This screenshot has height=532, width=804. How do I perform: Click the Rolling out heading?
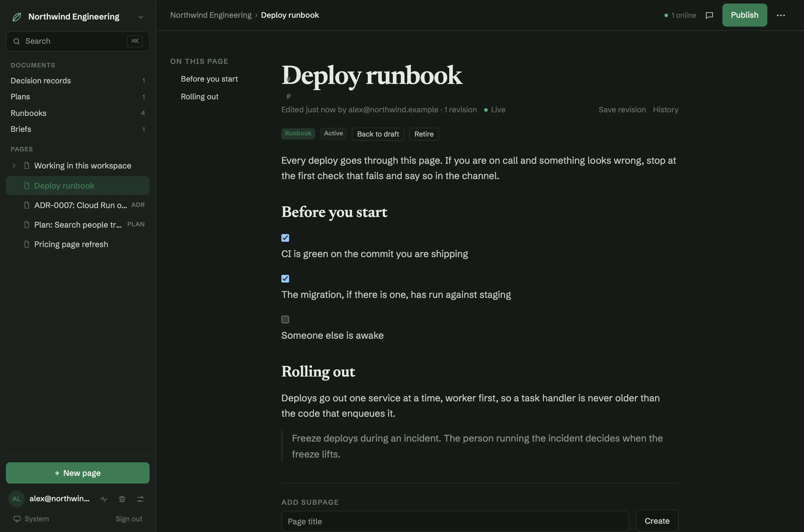click(x=318, y=372)
